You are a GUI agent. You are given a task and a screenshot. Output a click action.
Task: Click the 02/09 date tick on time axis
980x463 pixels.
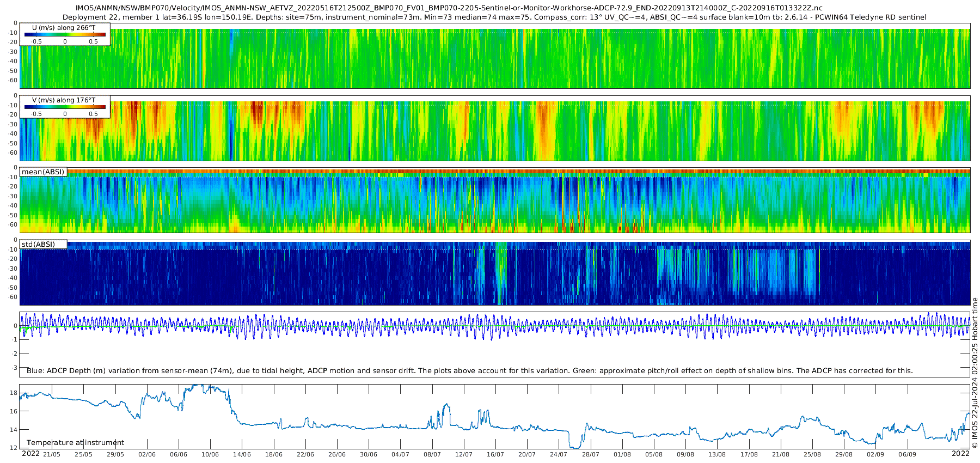coord(875,454)
